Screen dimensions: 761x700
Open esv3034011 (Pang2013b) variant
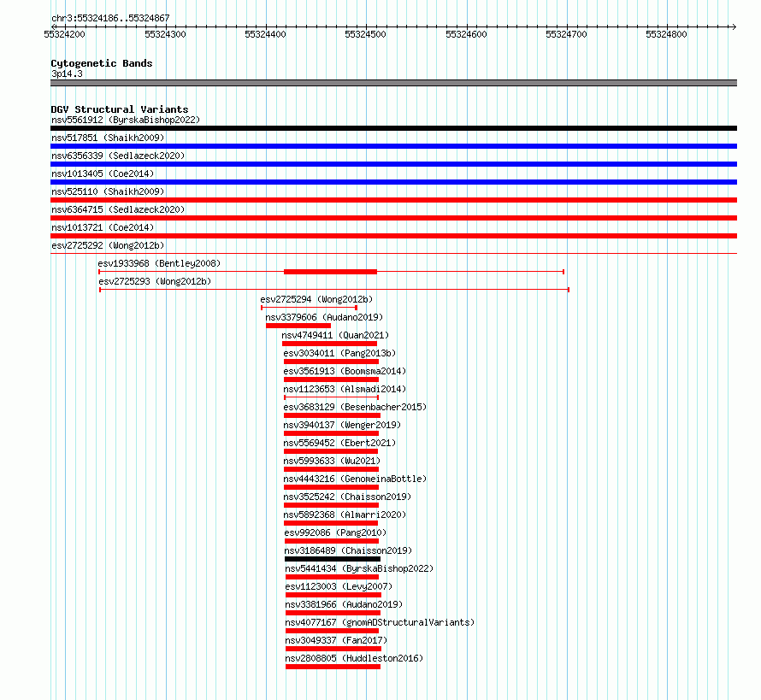pyautogui.click(x=339, y=353)
